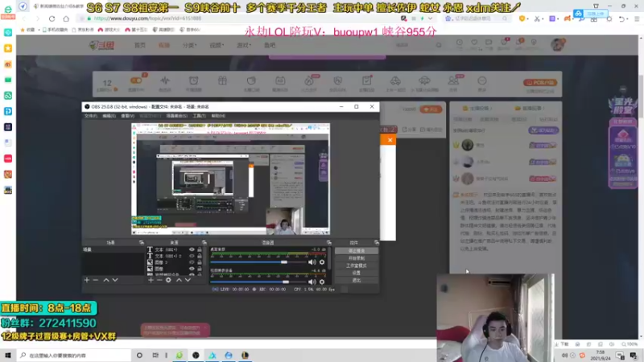The height and width of the screenshot is (362, 644).
Task: Click the browser refresh icon
Action: click(x=52, y=19)
